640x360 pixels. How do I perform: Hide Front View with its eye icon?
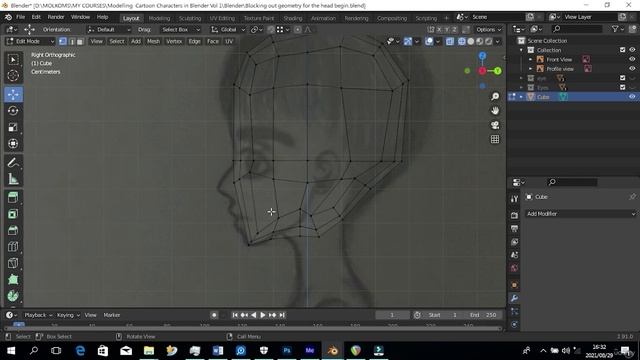click(x=632, y=59)
